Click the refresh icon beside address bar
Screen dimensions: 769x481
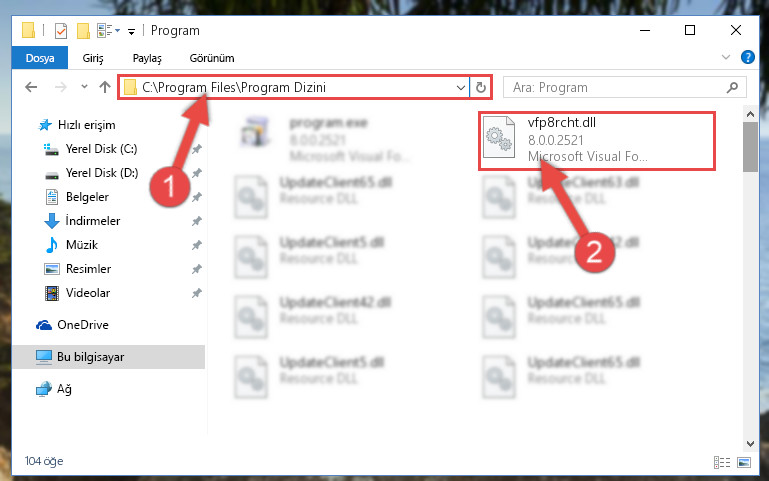point(481,87)
